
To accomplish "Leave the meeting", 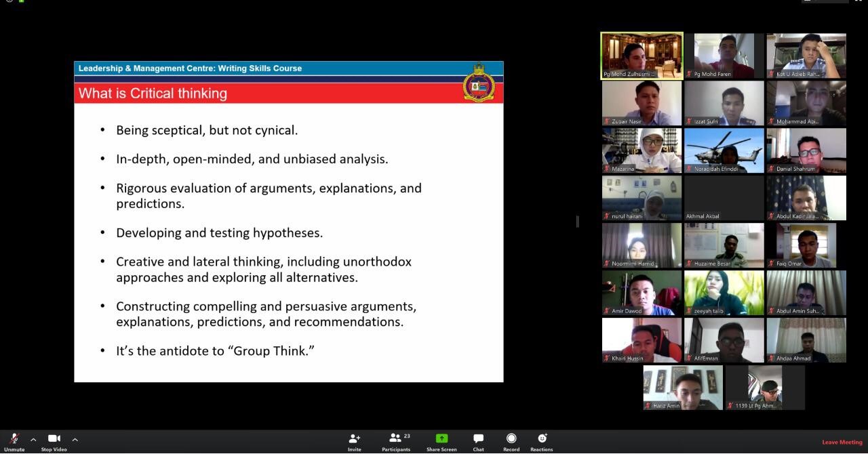I will tap(842, 442).
